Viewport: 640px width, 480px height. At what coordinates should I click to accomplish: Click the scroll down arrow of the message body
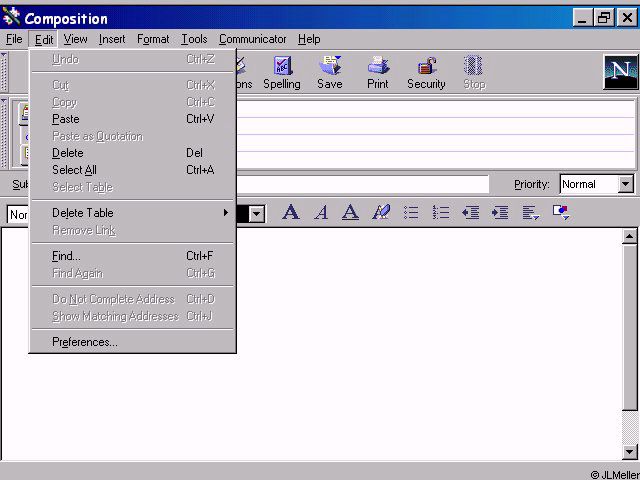coord(629,451)
